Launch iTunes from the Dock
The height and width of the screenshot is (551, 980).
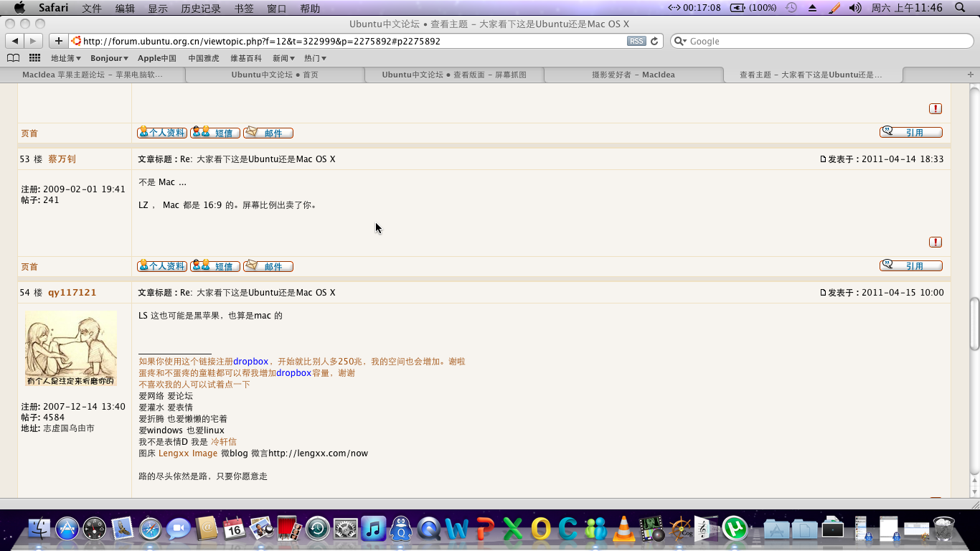373,530
